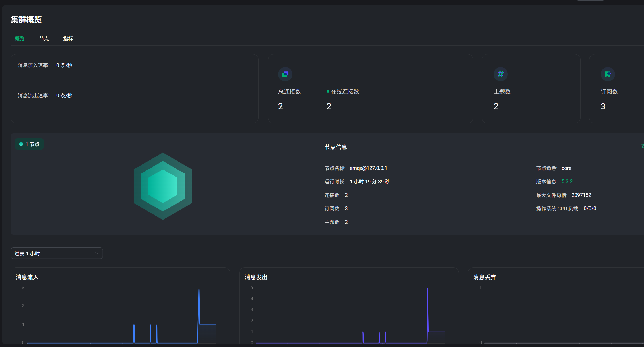This screenshot has width=644, height=347.
Task: Click the 在线连接数 count value
Action: (x=329, y=106)
